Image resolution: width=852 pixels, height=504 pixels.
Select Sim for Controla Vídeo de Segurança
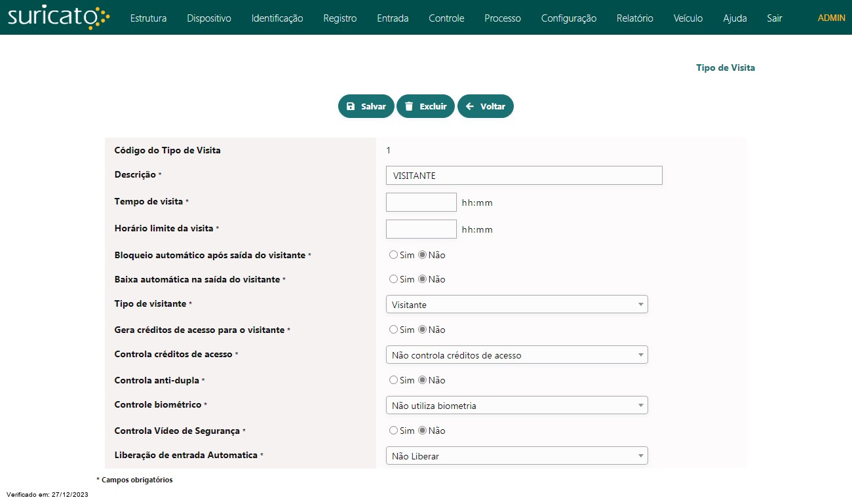click(x=393, y=431)
